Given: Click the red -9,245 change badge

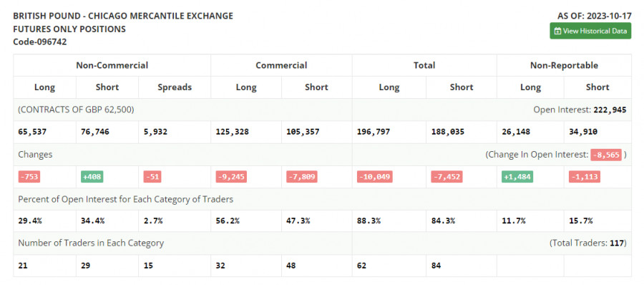Looking at the screenshot, I should [231, 177].
